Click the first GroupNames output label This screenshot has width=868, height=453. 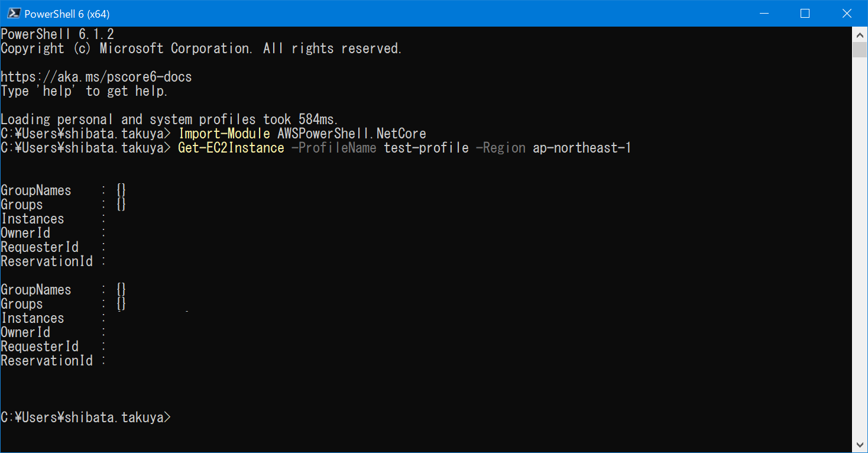point(35,190)
